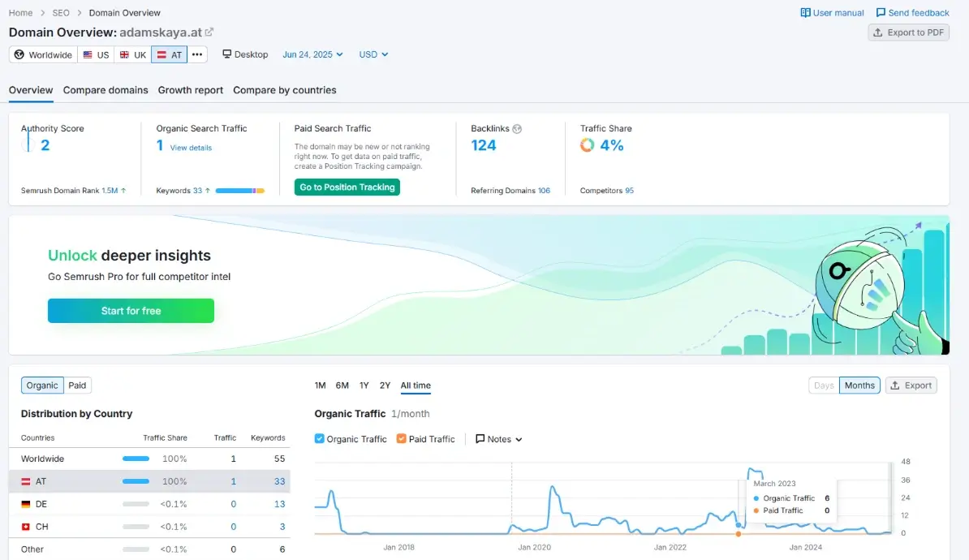
Task: Switch distribution view to Paid
Action: pos(77,386)
